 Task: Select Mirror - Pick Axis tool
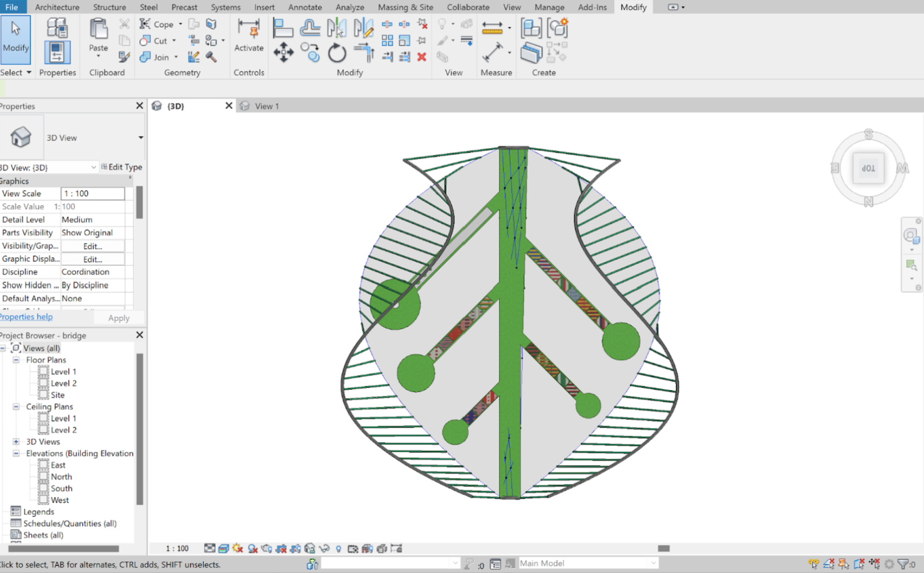[x=337, y=28]
